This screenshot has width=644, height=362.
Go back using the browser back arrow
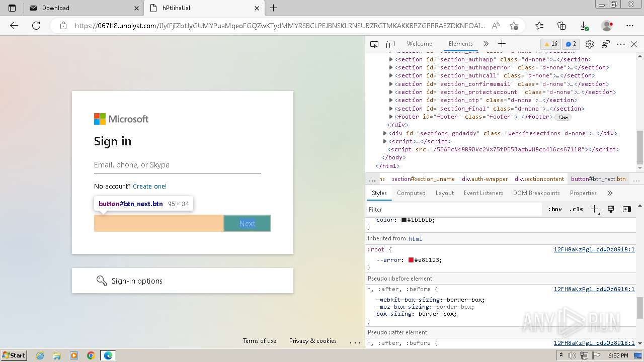coord(14,26)
